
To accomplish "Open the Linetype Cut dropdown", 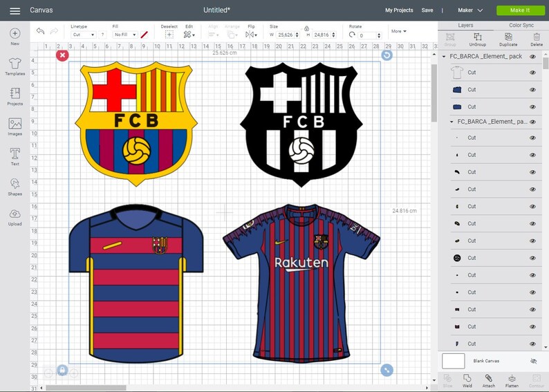I will 84,35.
